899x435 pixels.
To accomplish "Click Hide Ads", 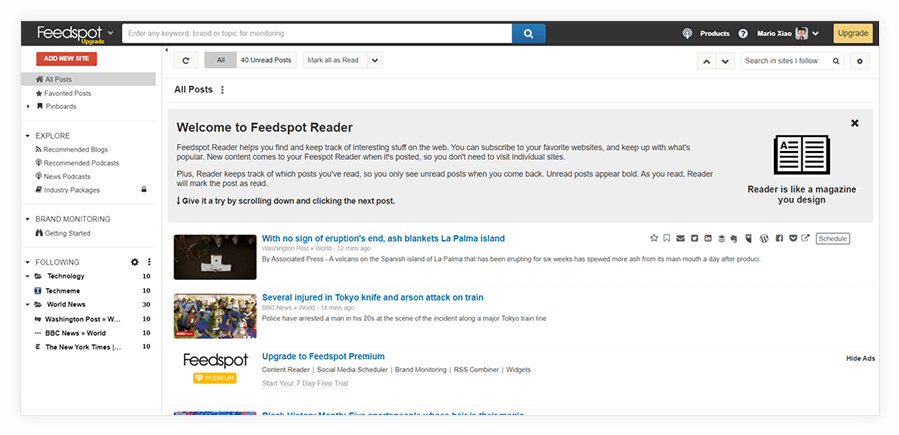I will pos(861,358).
